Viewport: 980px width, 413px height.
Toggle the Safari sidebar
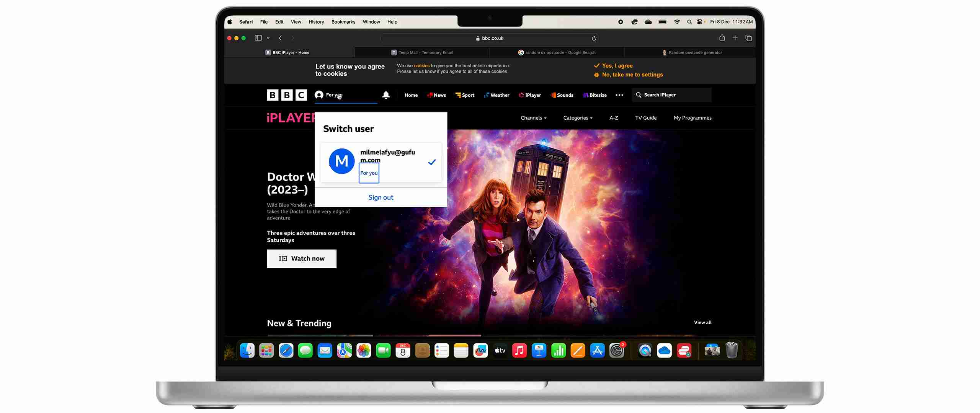click(x=258, y=38)
